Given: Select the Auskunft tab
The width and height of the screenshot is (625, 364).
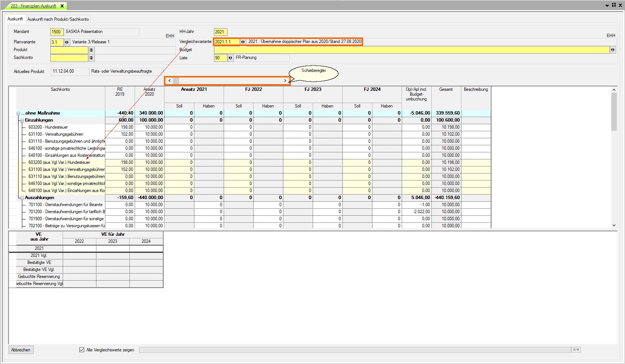Looking at the screenshot, I should point(15,19).
